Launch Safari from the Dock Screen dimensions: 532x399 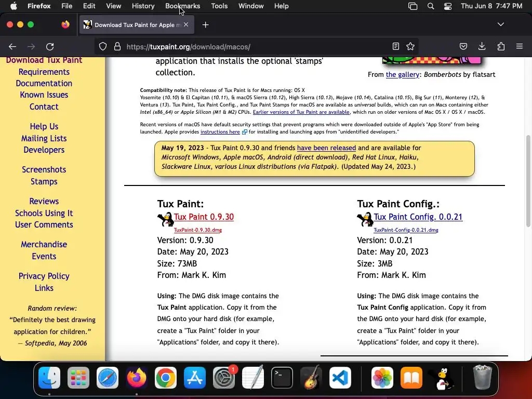[x=108, y=378]
